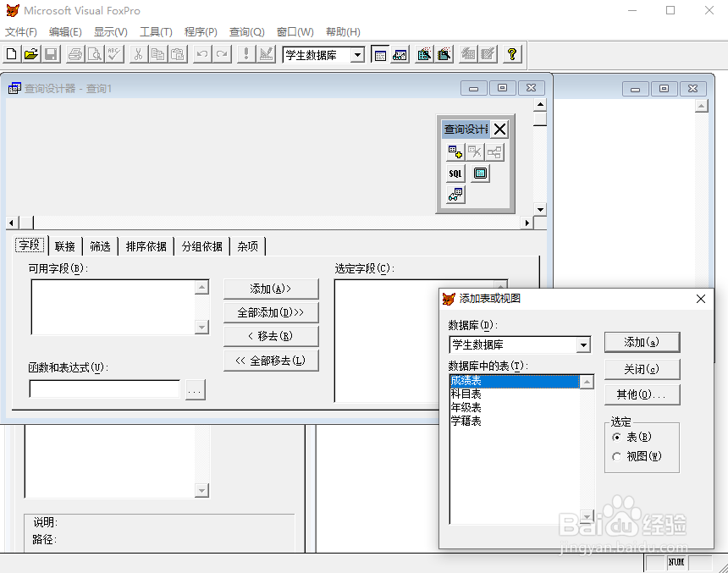Open the 工具(T) menu
This screenshot has width=728, height=573.
point(156,32)
